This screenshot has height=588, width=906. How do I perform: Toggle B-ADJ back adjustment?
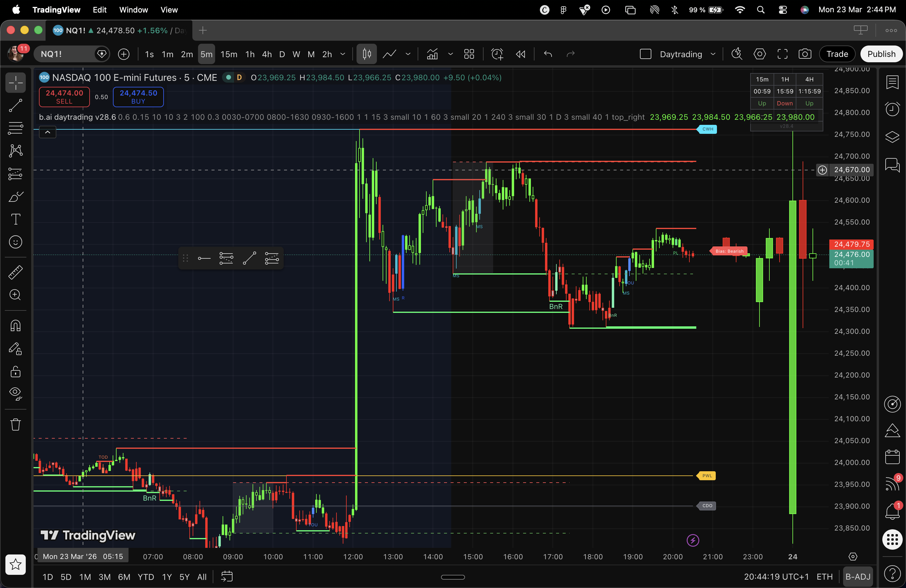[x=858, y=577]
